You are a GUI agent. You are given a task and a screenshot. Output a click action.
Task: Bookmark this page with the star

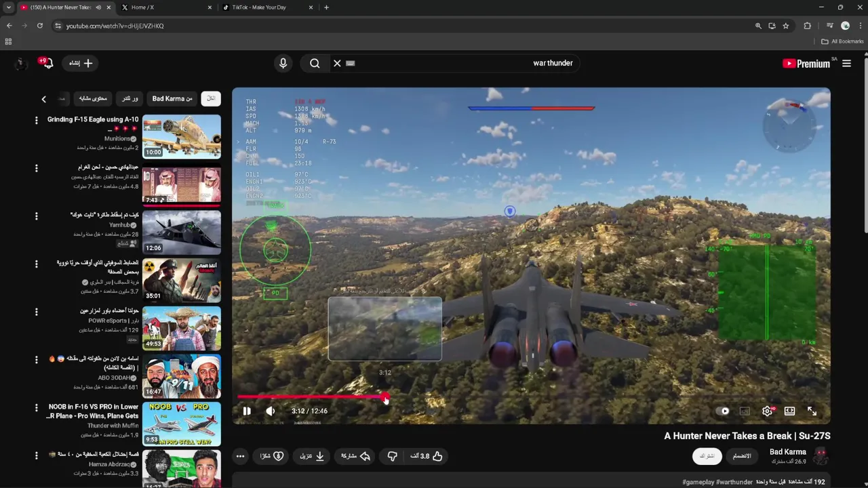pyautogui.click(x=785, y=26)
